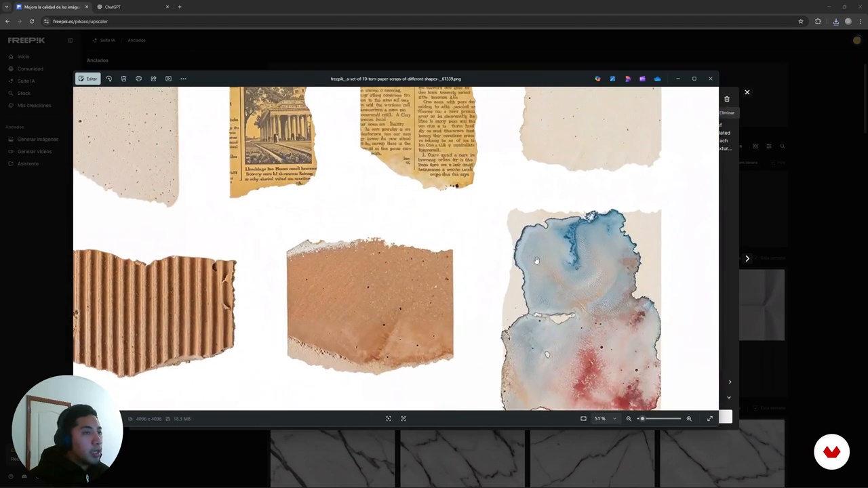The image size is (868, 488).
Task: Click the fit-to-window icon beside the zoom percentage
Action: point(583,419)
